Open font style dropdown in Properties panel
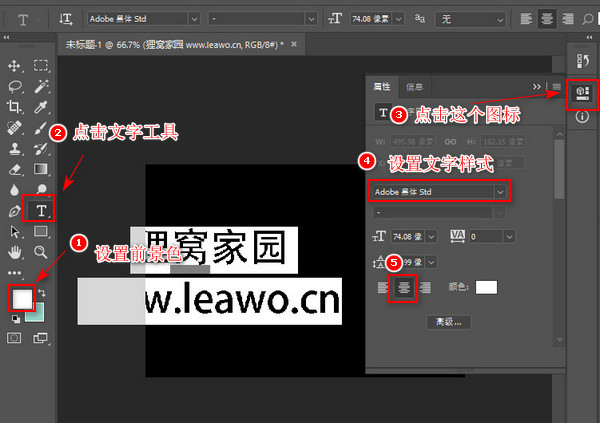The height and width of the screenshot is (423, 600). (500, 212)
